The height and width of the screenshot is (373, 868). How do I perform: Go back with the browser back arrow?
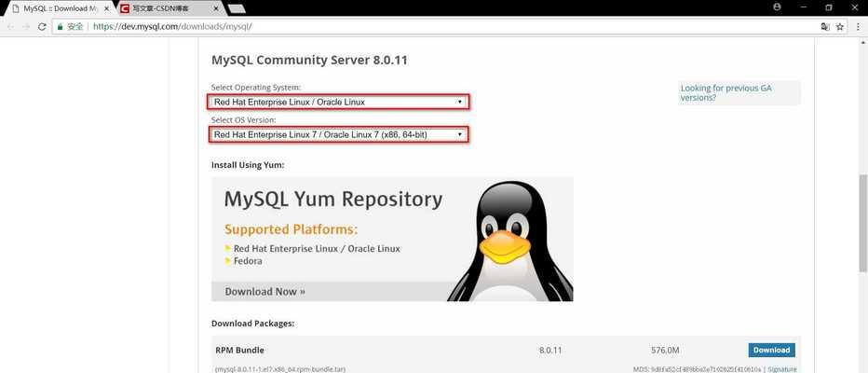(x=10, y=27)
